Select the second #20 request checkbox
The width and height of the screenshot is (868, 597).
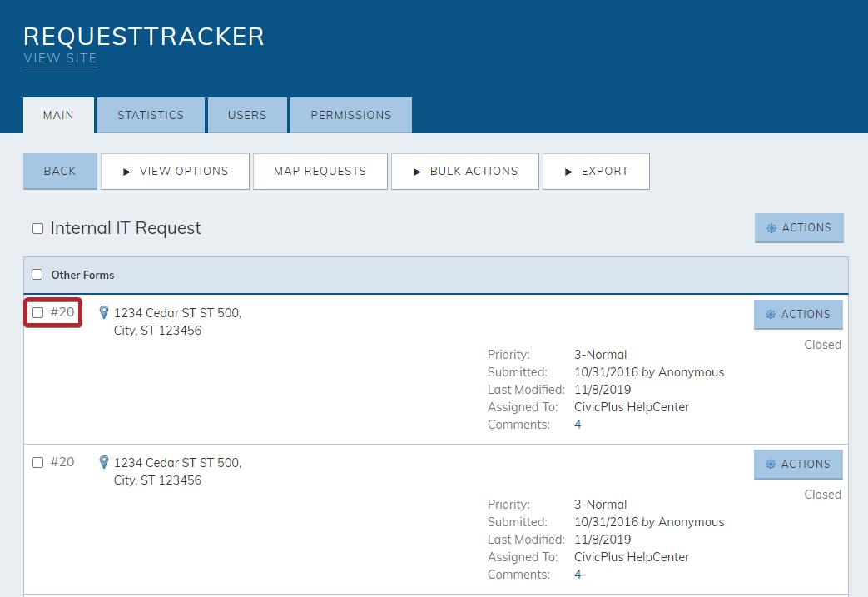tap(37, 462)
